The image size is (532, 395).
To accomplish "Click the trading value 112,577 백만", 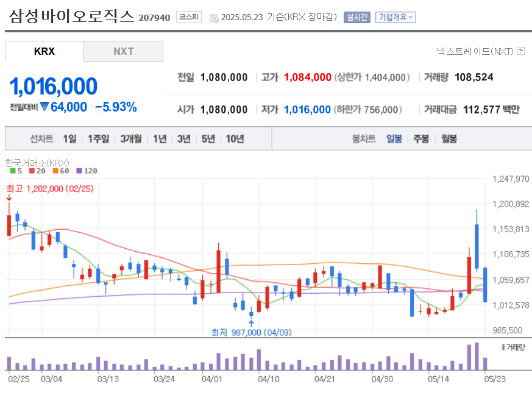I will pyautogui.click(x=491, y=110).
